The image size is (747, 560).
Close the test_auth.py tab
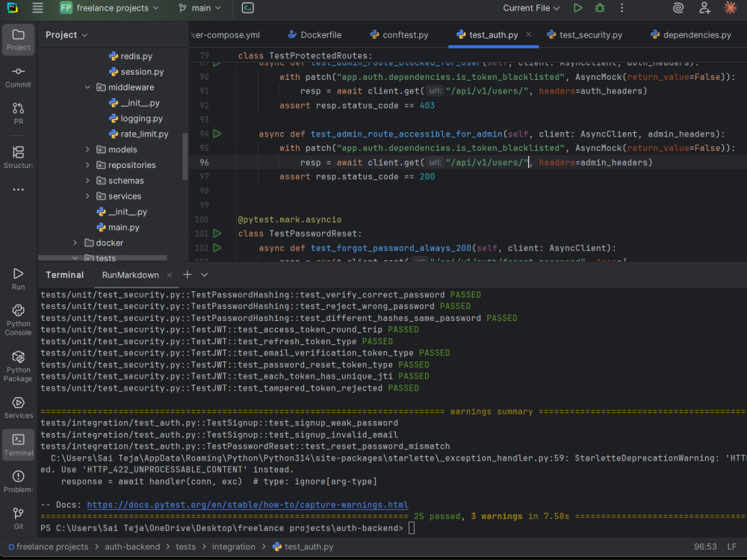(x=528, y=34)
